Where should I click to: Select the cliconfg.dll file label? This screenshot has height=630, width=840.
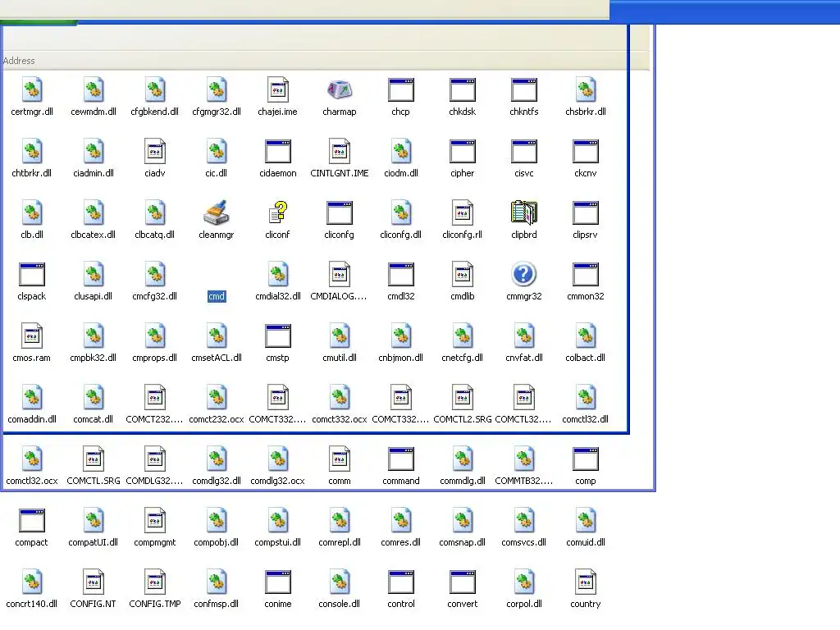pos(400,235)
